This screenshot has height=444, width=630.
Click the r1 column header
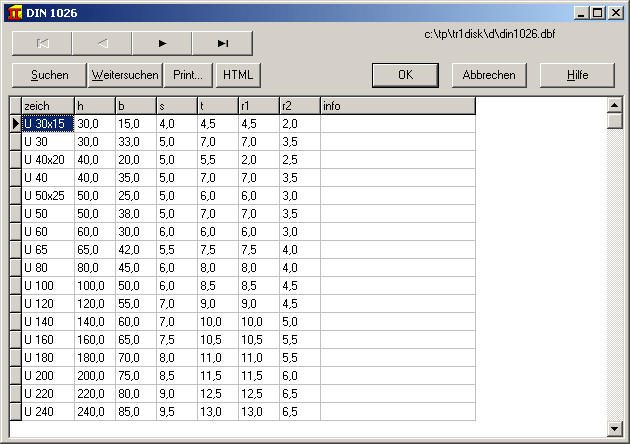258,106
